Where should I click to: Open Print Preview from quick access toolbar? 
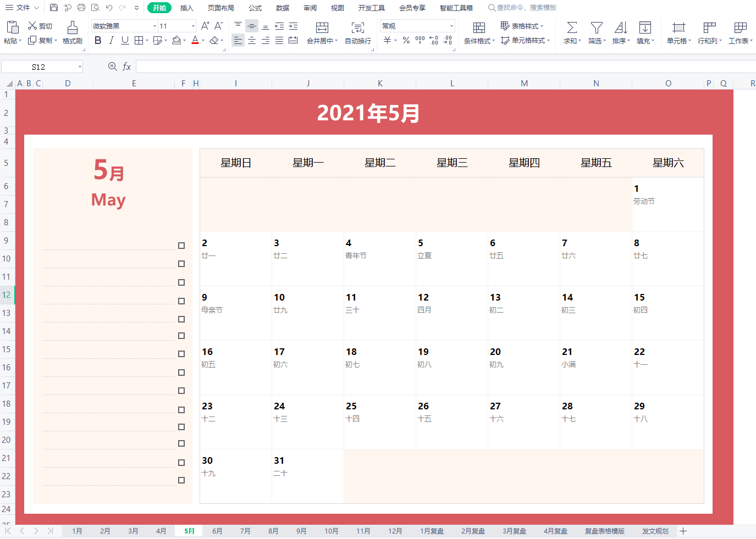pos(95,8)
